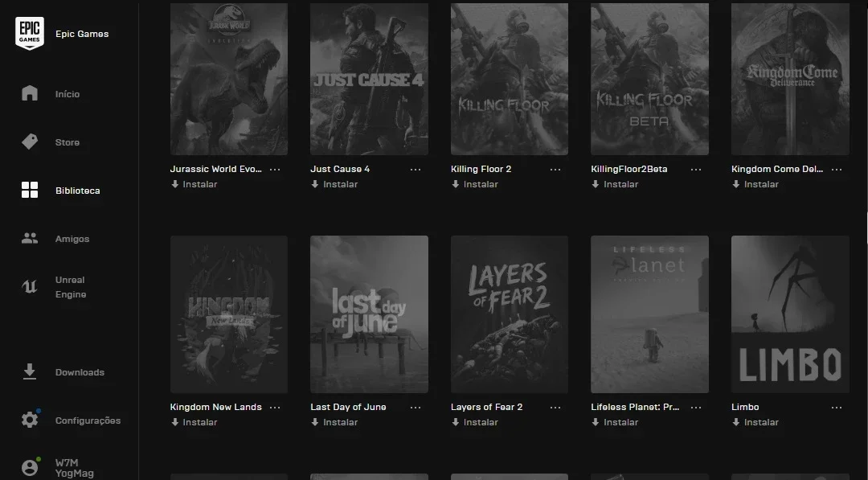Open the three-dot menu for Killing Floor 2
This screenshot has width=868, height=480.
555,170
